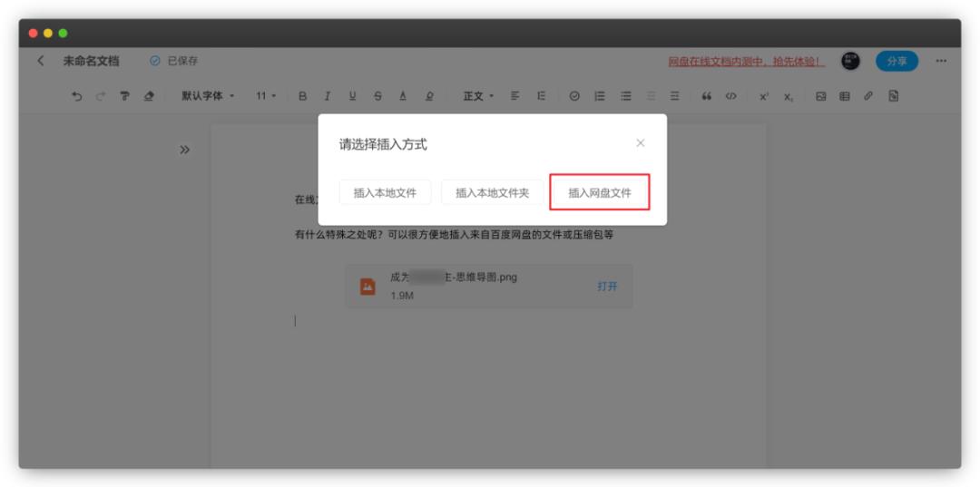The width and height of the screenshot is (980, 487).
Task: Open the three-dot more menu
Action: 941,61
